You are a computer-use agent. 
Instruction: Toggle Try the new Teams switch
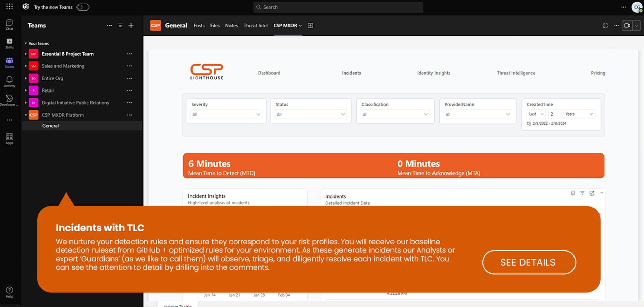(x=83, y=7)
